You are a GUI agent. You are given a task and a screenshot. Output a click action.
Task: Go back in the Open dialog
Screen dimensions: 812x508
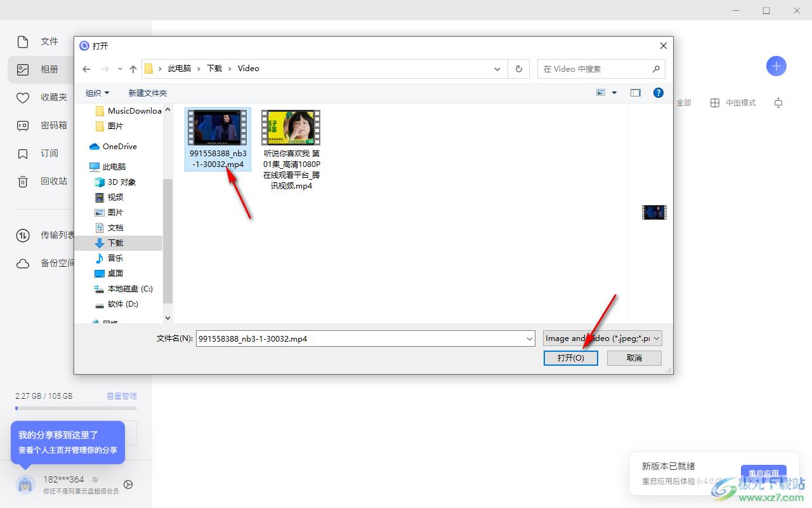coord(87,69)
